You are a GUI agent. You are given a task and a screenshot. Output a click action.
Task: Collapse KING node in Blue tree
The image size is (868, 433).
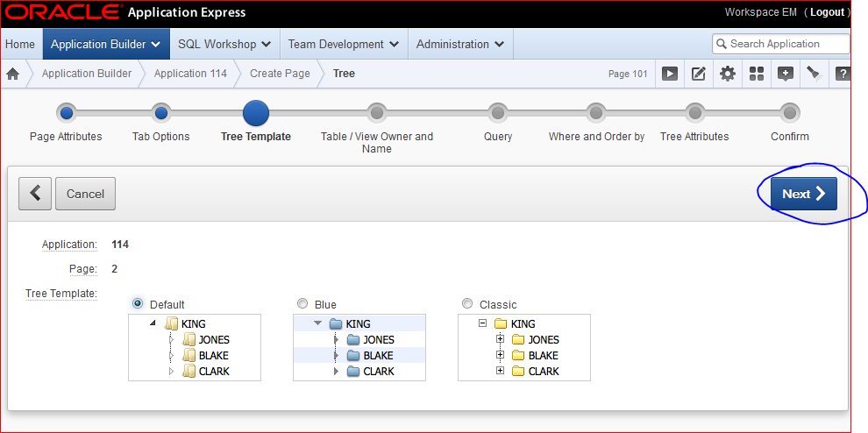[x=317, y=324]
